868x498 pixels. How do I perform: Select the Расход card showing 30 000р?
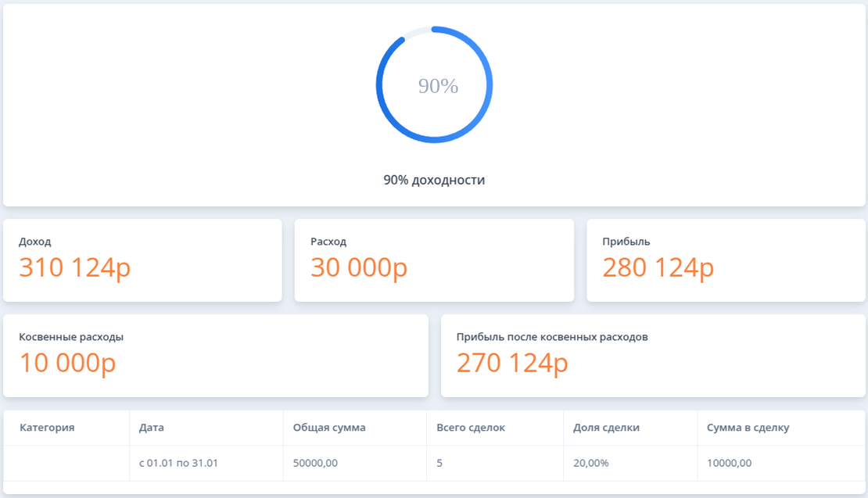point(434,260)
